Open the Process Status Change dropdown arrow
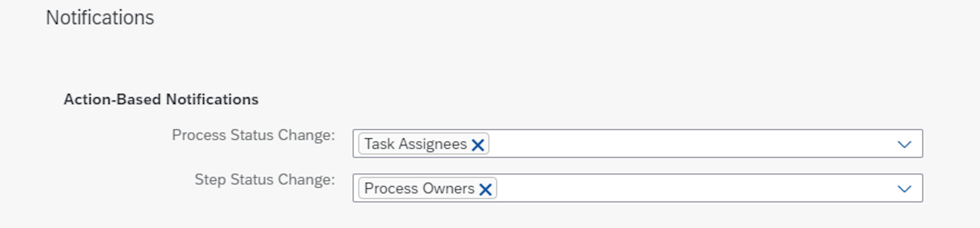The height and width of the screenshot is (228, 980). [x=904, y=144]
